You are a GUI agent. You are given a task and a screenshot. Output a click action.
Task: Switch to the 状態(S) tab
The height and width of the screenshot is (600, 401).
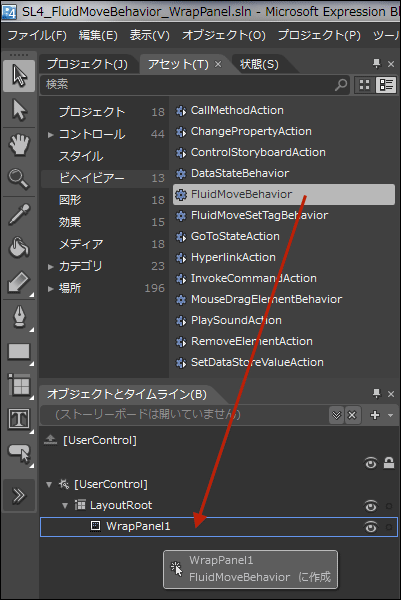[x=259, y=64]
